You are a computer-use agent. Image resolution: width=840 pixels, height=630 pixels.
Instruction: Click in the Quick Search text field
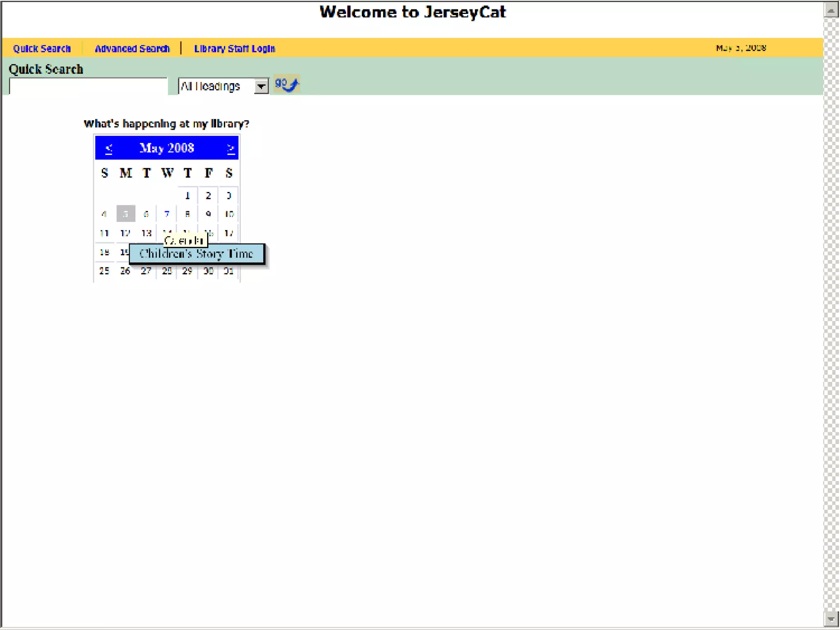click(88, 87)
